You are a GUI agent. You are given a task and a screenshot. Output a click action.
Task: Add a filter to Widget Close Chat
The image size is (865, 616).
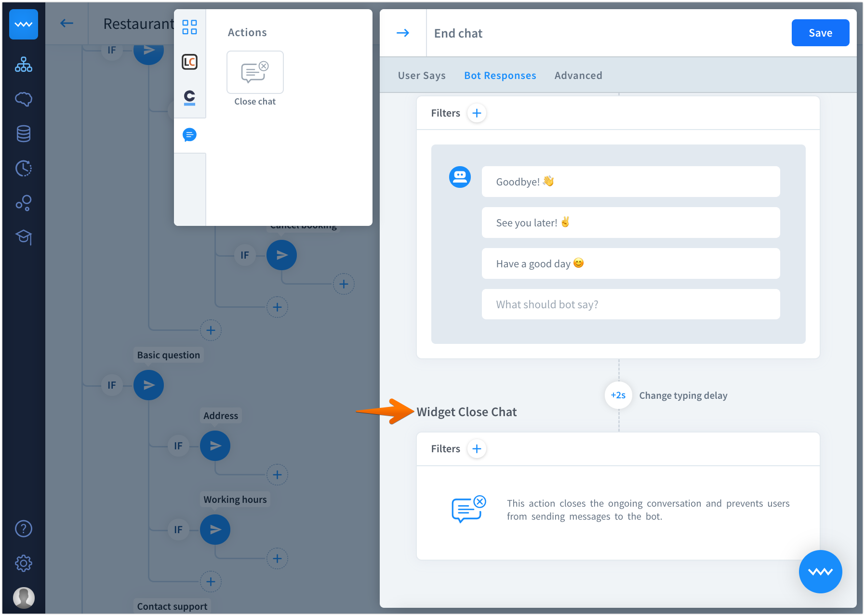pos(477,449)
